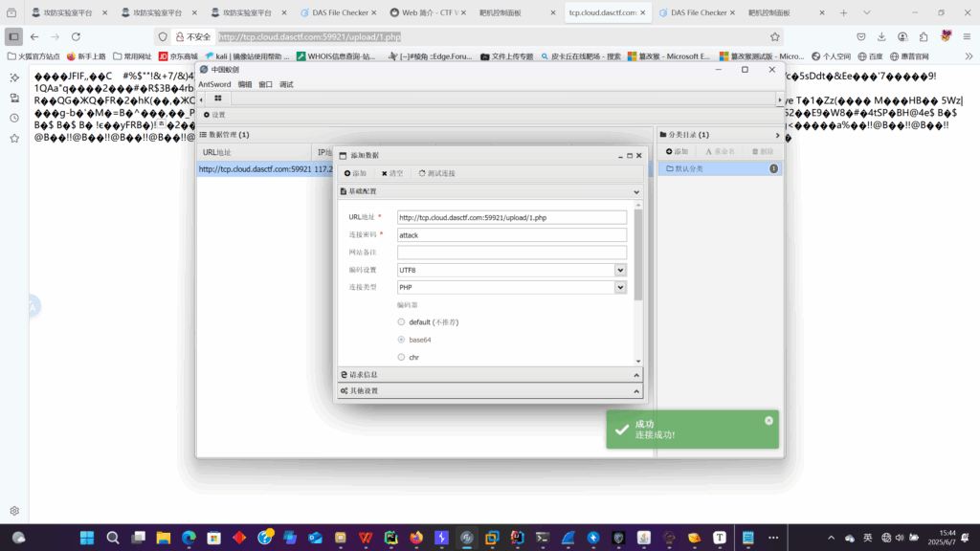
Task: Open Firefox downloads panel
Action: point(881,37)
